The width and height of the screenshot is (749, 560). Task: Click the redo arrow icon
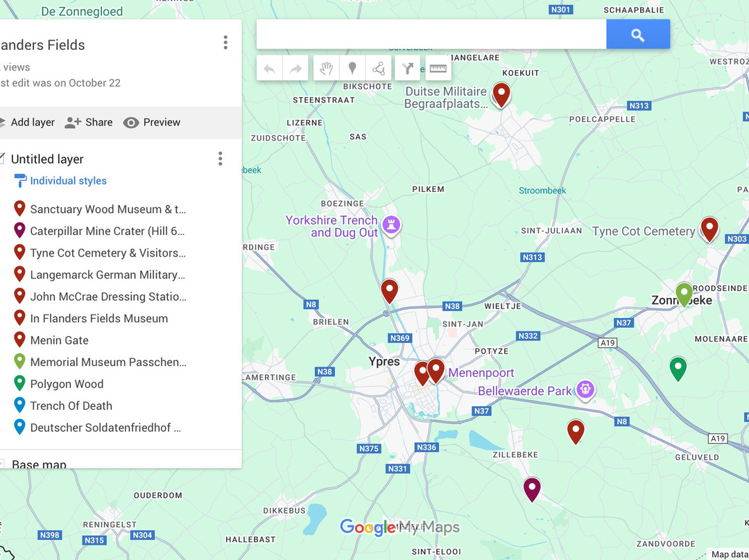point(295,69)
